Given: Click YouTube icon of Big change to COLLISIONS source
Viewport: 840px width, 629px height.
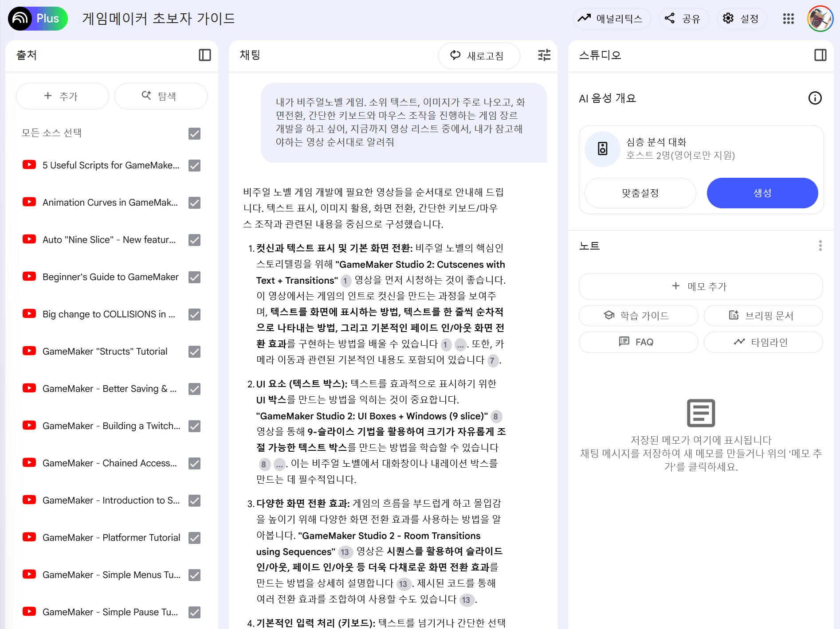Looking at the screenshot, I should pos(29,314).
